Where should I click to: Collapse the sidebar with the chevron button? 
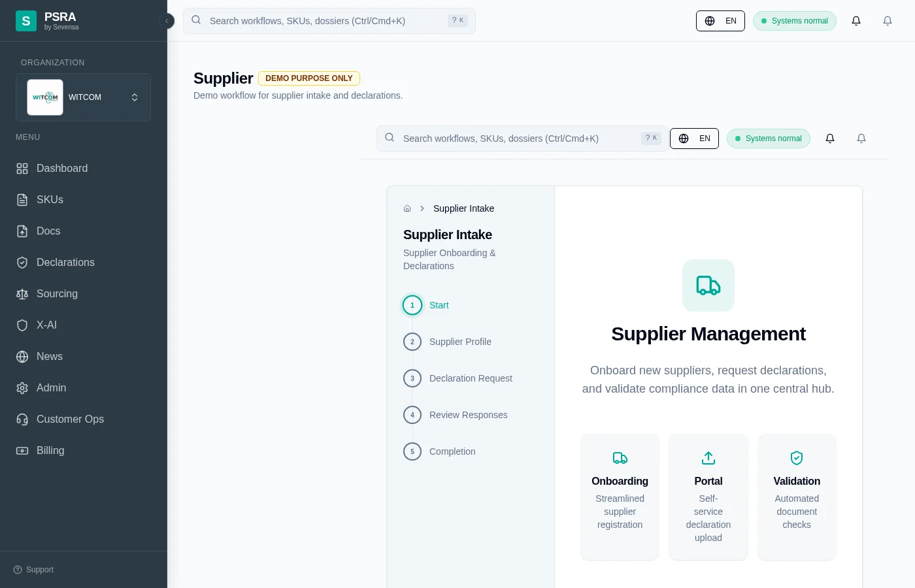click(x=167, y=21)
